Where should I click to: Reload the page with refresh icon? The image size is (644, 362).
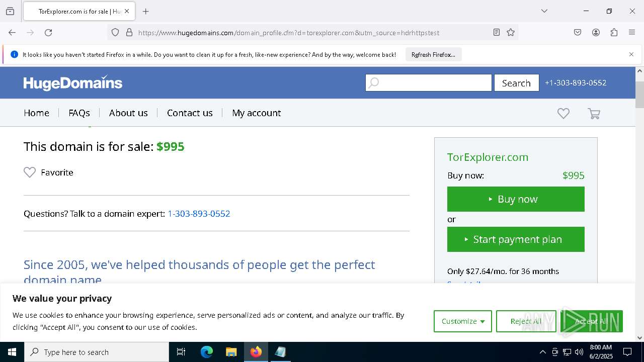pos(48,33)
